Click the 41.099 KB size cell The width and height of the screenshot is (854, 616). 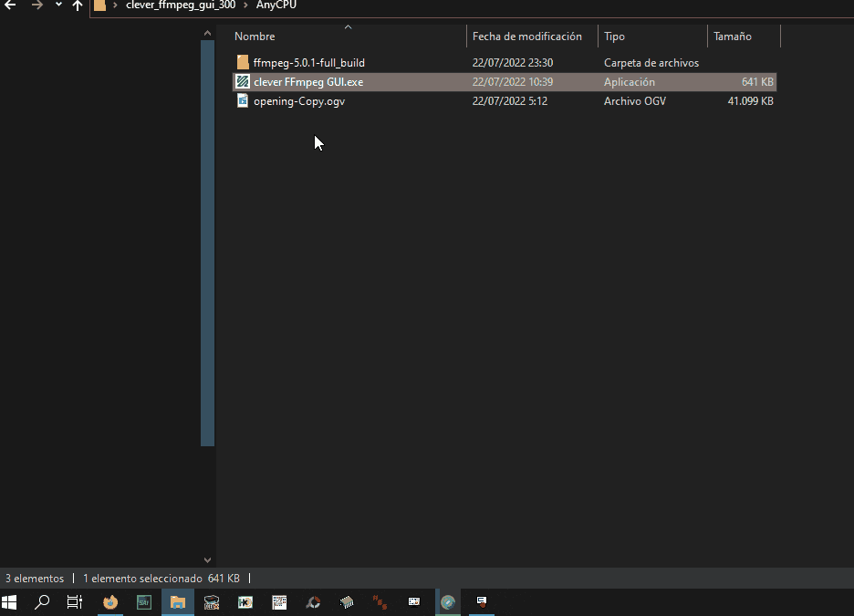(751, 100)
